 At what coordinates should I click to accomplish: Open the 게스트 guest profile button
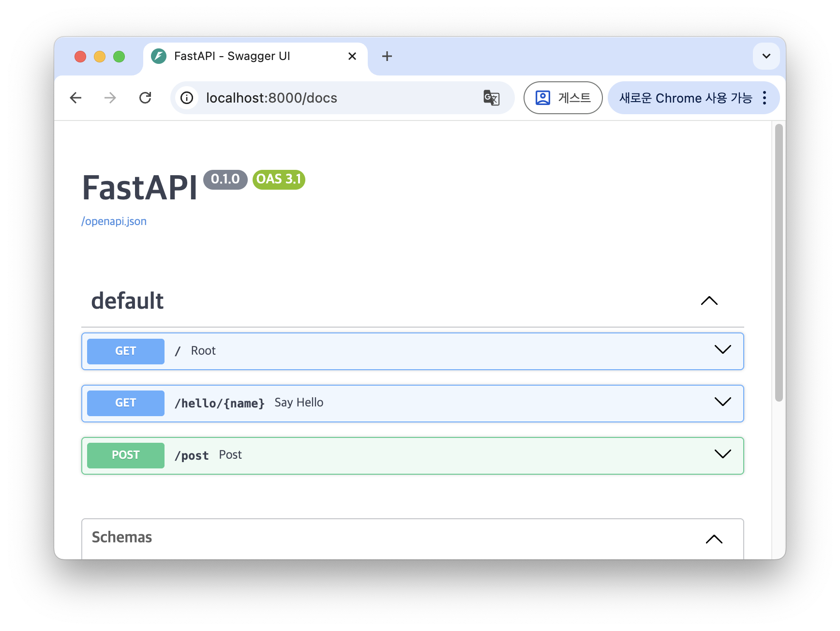(x=563, y=98)
